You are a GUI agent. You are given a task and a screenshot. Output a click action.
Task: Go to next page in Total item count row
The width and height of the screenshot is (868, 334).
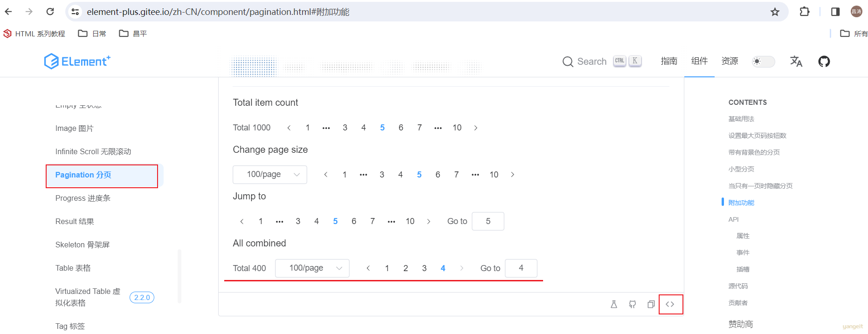pyautogui.click(x=475, y=128)
